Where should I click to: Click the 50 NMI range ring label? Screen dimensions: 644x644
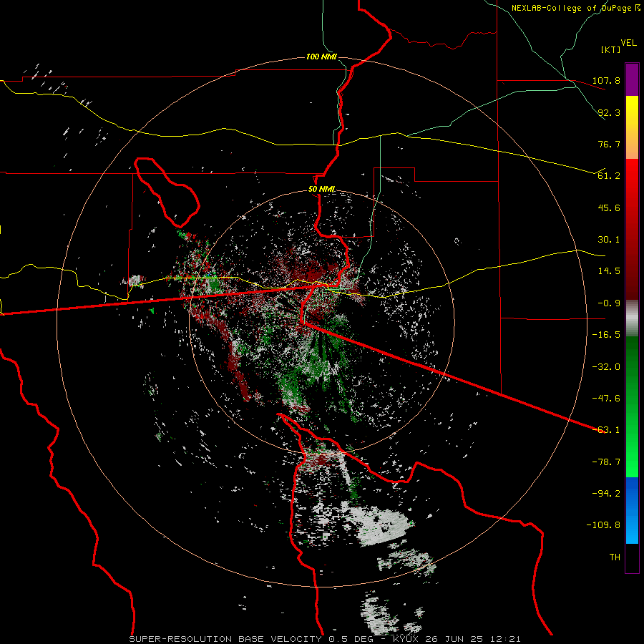[x=321, y=189]
